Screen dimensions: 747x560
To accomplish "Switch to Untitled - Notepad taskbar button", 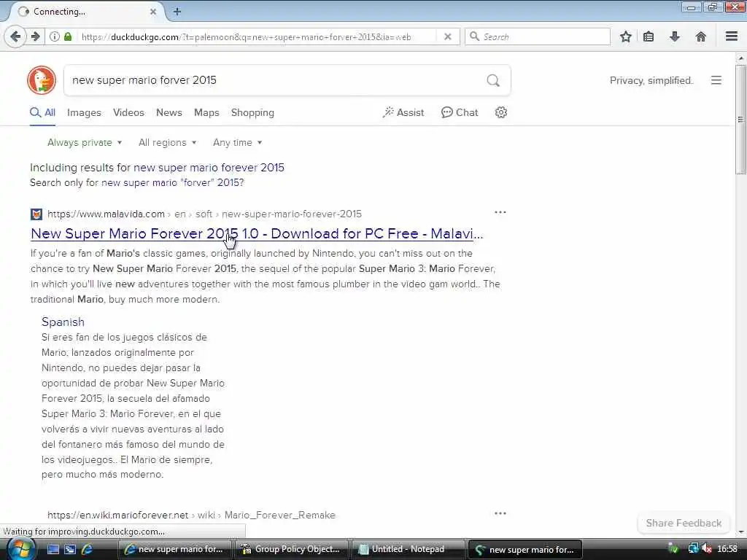I will pos(409,549).
